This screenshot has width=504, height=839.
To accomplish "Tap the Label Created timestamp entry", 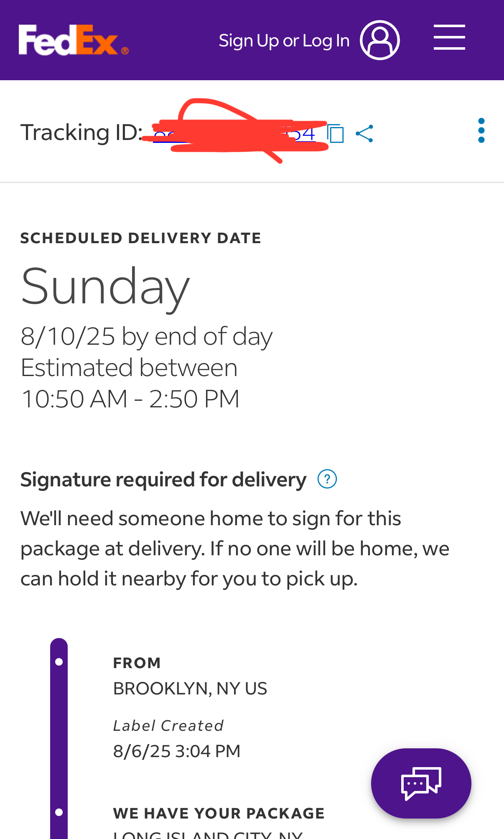I will tap(177, 751).
